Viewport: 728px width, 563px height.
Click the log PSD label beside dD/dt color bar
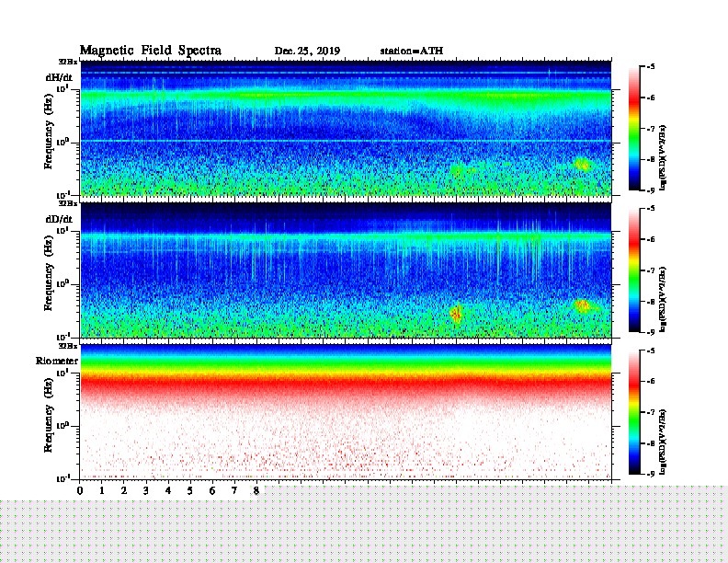(663, 299)
